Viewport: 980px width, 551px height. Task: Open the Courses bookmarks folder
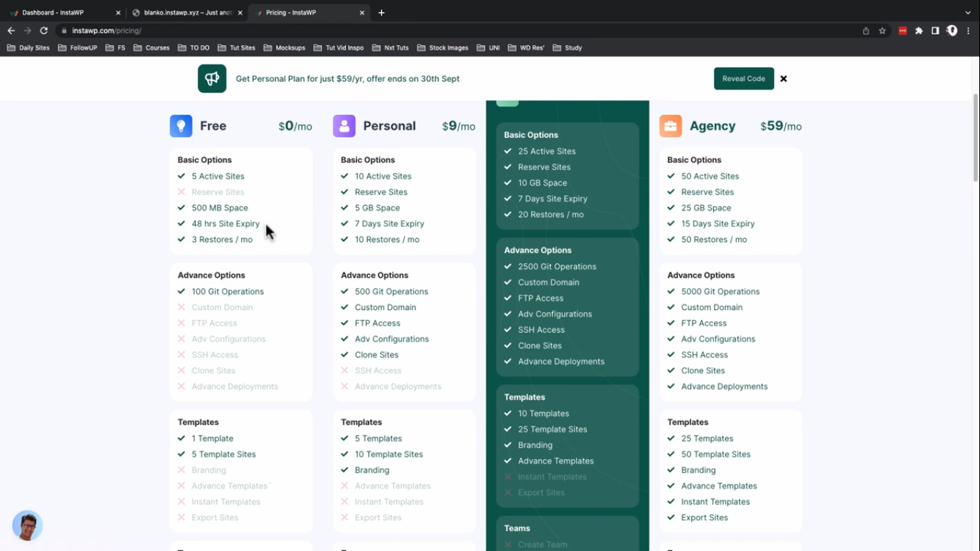tap(151, 48)
